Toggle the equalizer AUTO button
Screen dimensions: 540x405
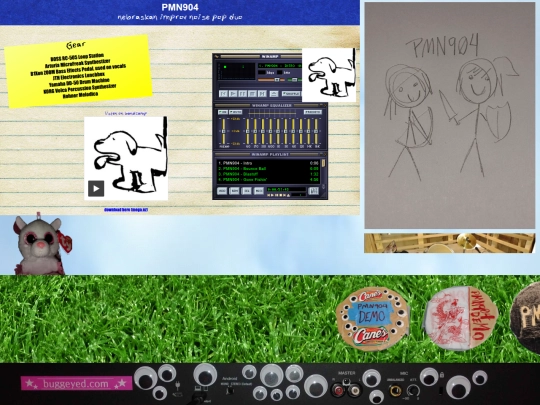coord(236,112)
